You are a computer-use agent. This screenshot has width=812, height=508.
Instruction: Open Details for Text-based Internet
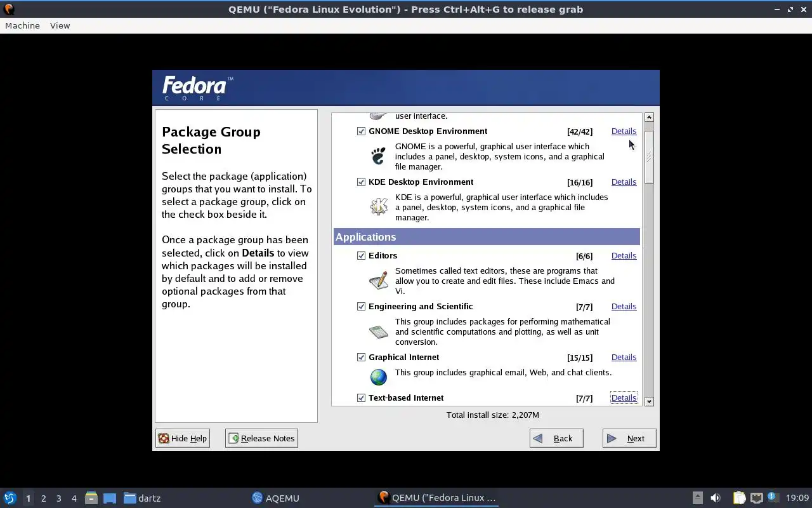tap(624, 398)
